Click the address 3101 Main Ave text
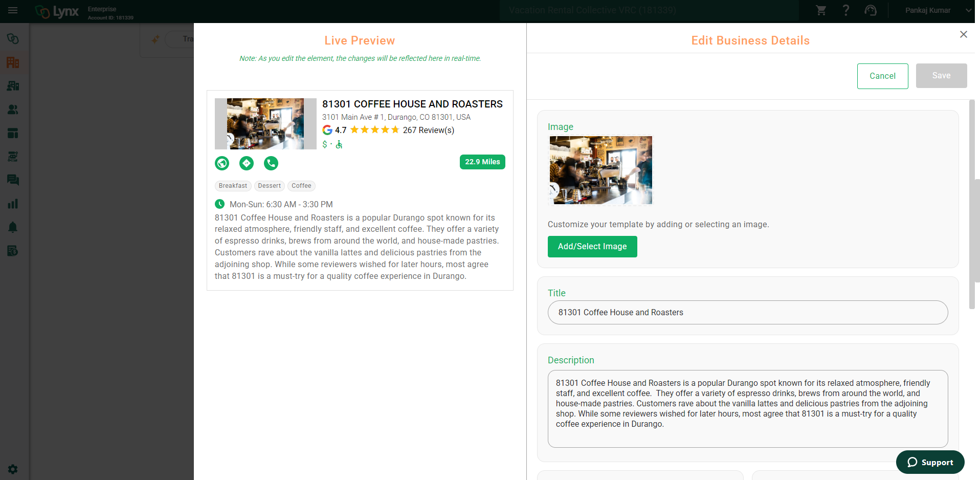 click(x=396, y=117)
